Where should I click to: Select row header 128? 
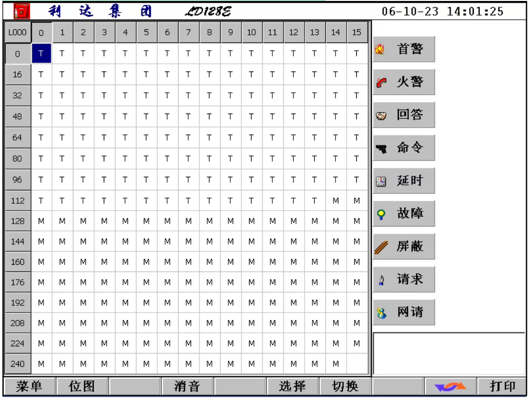[17, 221]
